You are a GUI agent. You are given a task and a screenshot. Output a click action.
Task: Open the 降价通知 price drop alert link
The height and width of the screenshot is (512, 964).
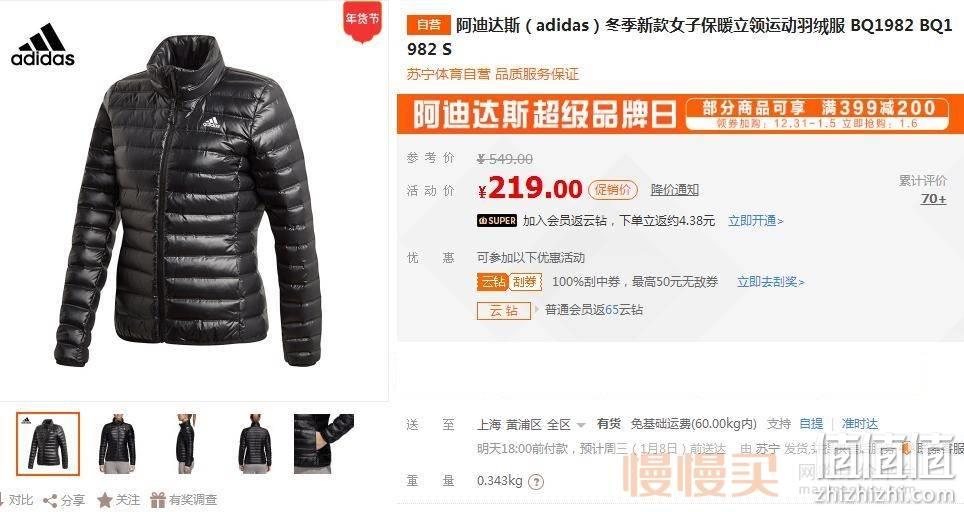pos(674,190)
